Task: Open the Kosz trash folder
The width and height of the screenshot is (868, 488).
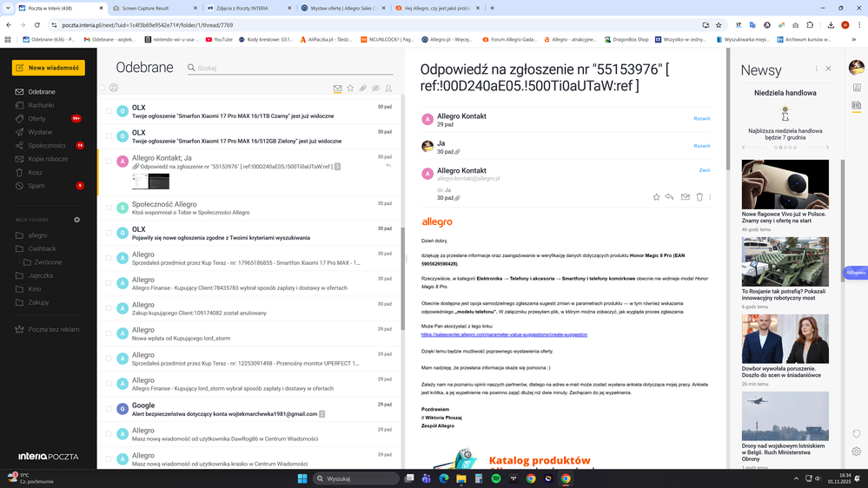Action: click(x=35, y=172)
